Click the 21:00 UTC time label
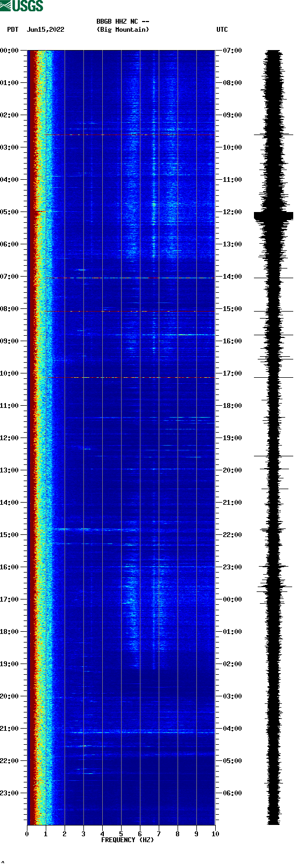Viewport: 297px width, 868px height. [x=232, y=503]
